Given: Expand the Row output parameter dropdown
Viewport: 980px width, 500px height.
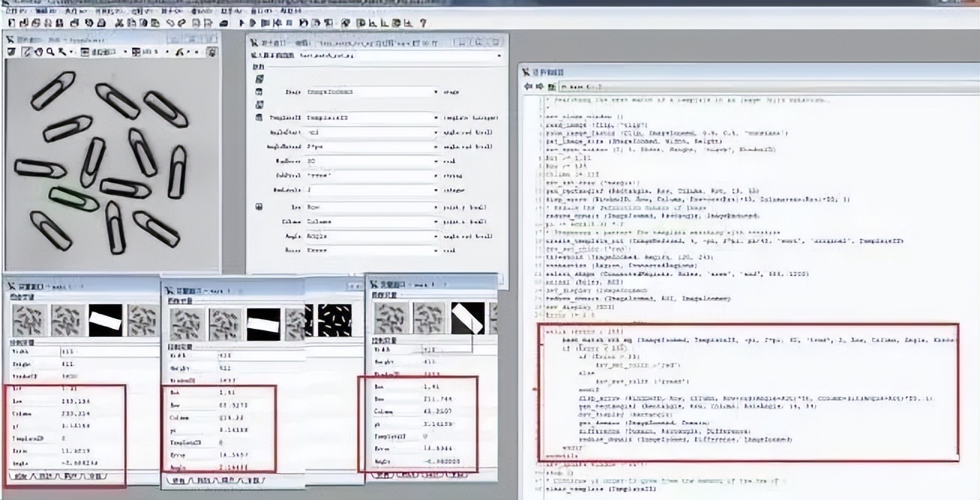Looking at the screenshot, I should pos(436,206).
